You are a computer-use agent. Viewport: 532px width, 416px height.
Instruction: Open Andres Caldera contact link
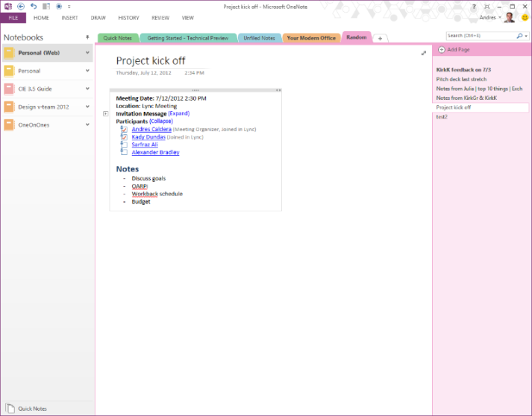click(151, 129)
